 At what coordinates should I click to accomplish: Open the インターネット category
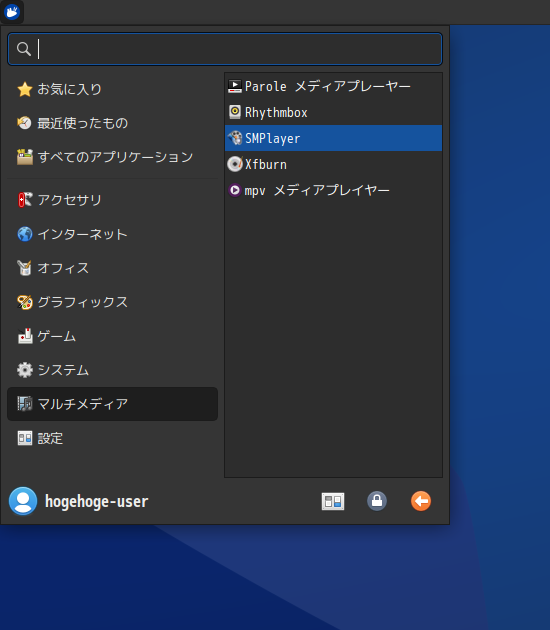[112, 234]
